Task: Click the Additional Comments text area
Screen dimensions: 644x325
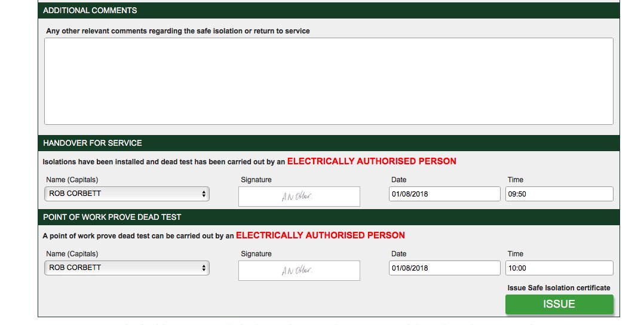Action: click(329, 81)
